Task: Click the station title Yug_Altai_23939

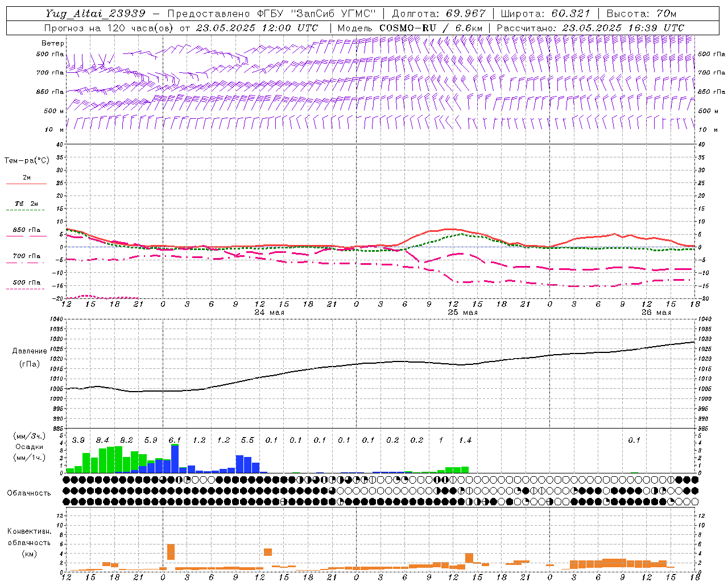Action: click(x=96, y=14)
